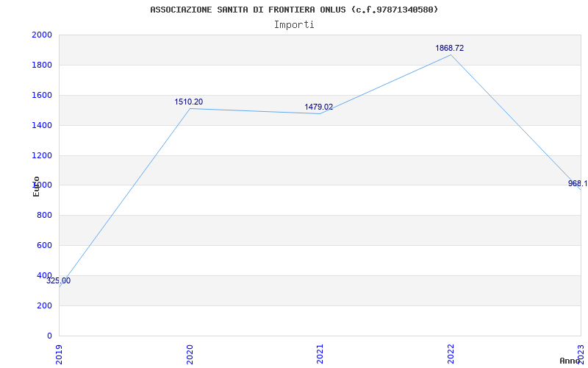
Task: Select the 1868.72 data label
Action: pyautogui.click(x=449, y=48)
